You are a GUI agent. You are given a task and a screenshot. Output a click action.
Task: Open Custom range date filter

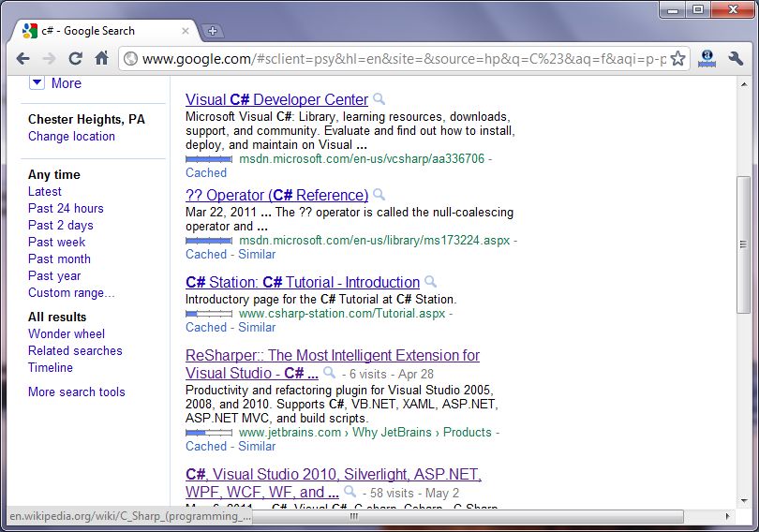[x=71, y=293]
